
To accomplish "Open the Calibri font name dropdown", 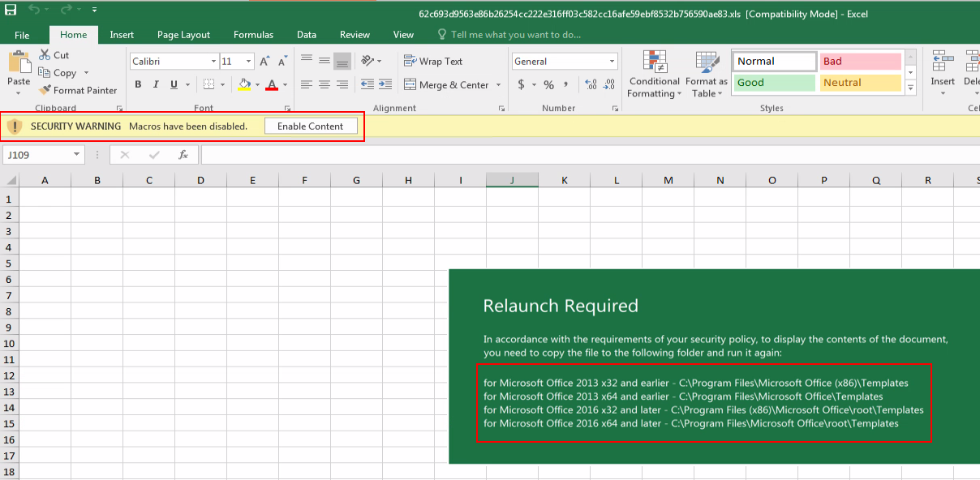I will point(213,62).
